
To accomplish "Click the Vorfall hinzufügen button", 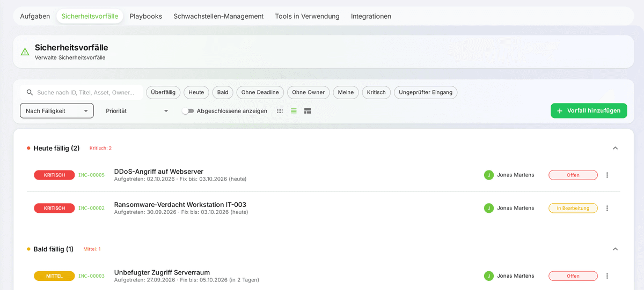I will (589, 110).
